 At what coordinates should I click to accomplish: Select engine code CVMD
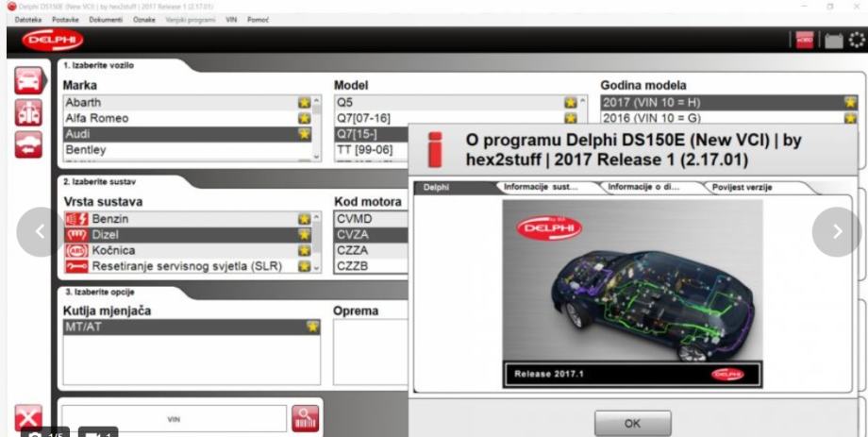pyautogui.click(x=372, y=219)
